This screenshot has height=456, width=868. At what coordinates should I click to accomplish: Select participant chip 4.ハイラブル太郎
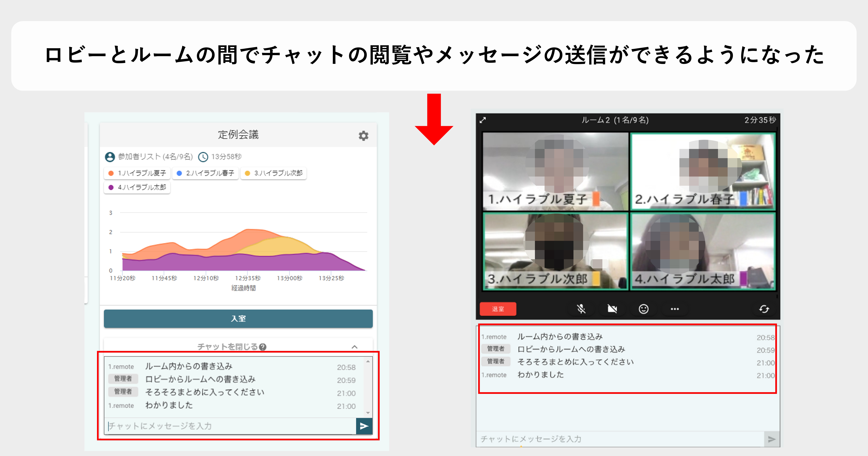click(x=137, y=187)
